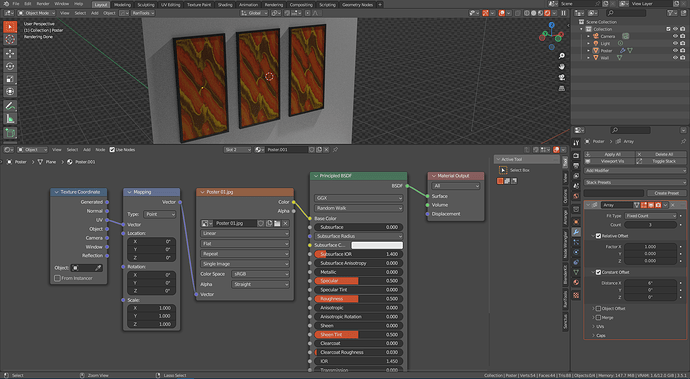Image resolution: width=690 pixels, height=379 pixels.
Task: Select the Add Cube tool
Action: (10, 132)
